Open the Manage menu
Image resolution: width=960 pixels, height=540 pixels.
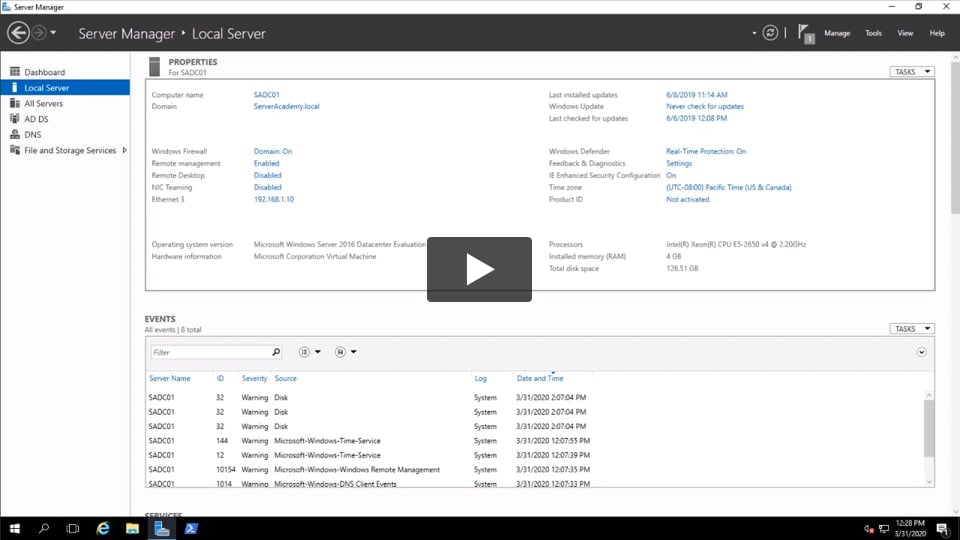coord(837,33)
